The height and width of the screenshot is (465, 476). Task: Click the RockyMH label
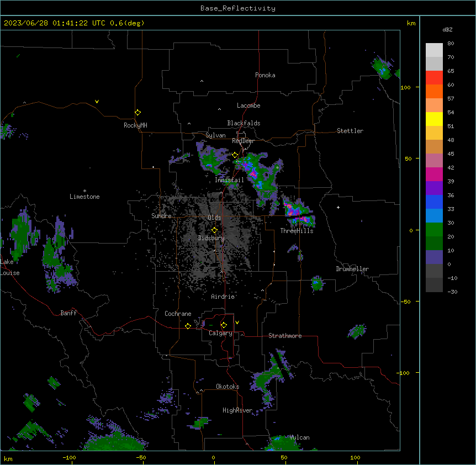(x=135, y=125)
